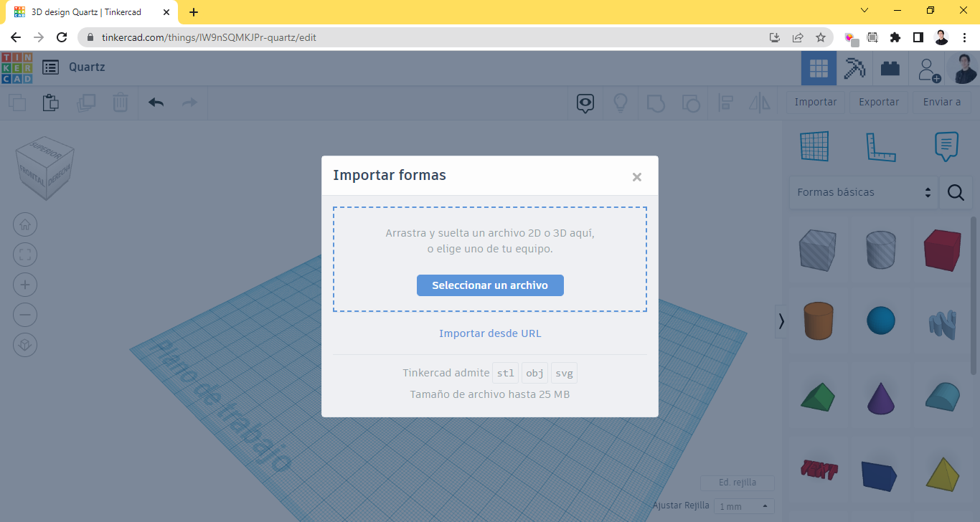Copy the selection with the copy icon
The image size is (980, 522).
tap(17, 103)
